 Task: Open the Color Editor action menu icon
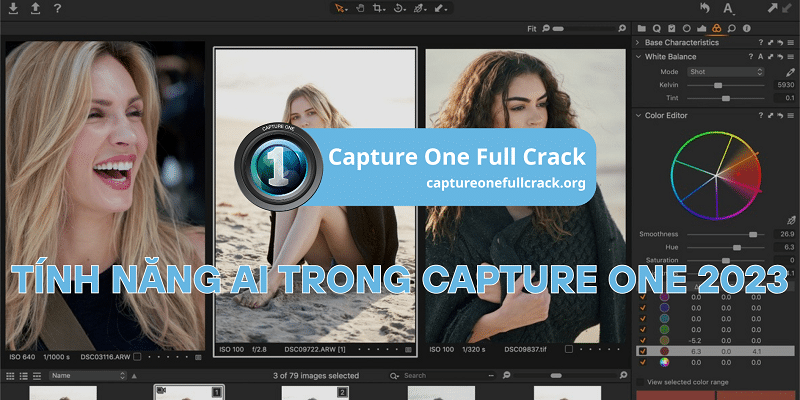tap(790, 115)
